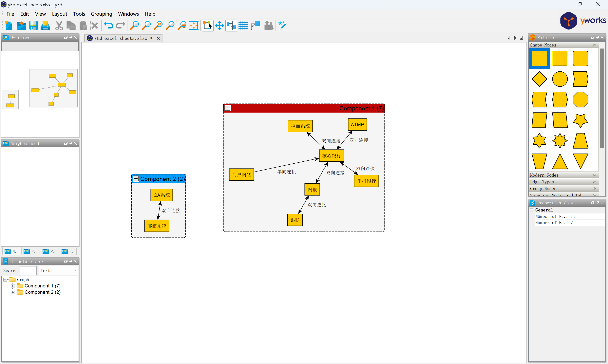The image size is (608, 364).
Task: Toggle the grid display button
Action: pos(243,26)
